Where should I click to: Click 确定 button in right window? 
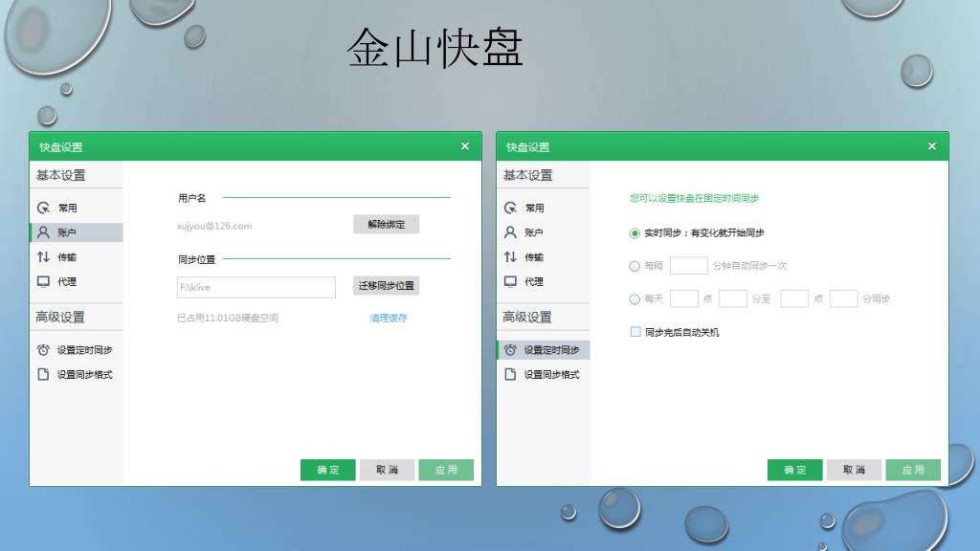coord(794,470)
